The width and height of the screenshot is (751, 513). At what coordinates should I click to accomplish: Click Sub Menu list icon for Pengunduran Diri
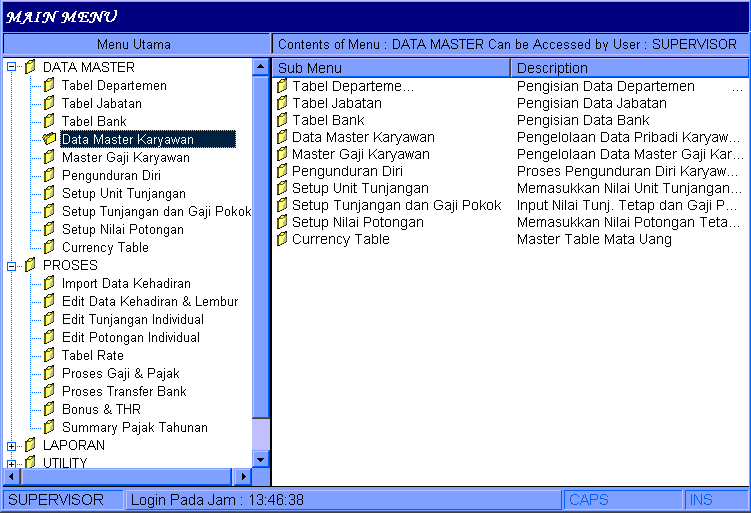282,171
